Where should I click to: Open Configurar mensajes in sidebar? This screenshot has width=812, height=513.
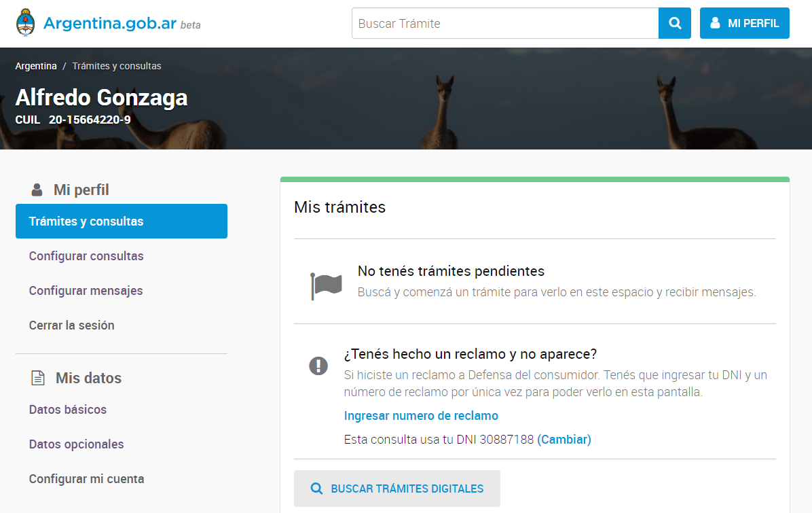pyautogui.click(x=86, y=291)
